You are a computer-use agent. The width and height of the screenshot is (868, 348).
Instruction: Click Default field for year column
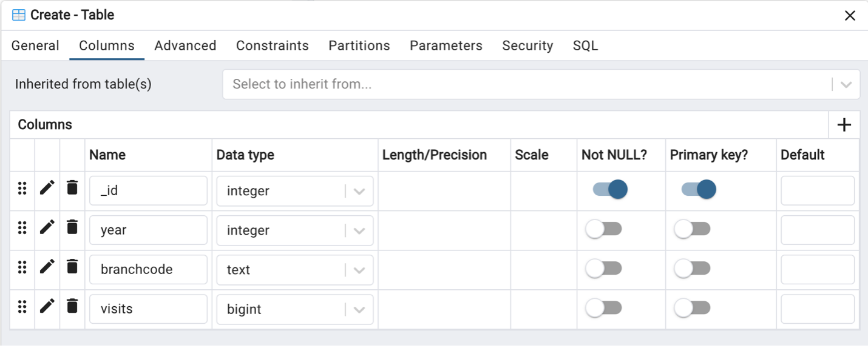[x=818, y=230]
